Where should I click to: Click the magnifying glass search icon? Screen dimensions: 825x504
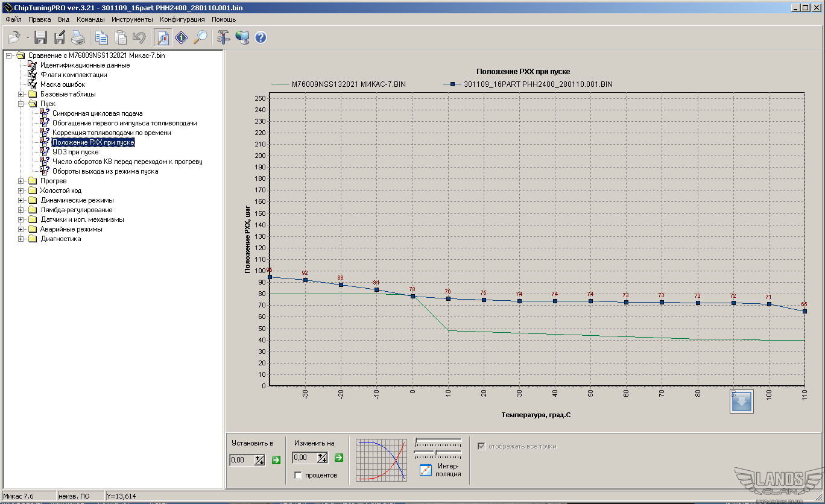click(x=200, y=38)
